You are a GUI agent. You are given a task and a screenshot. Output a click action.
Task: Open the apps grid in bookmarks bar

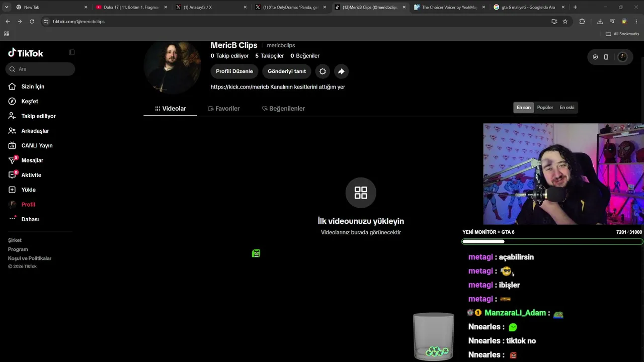coord(7,34)
